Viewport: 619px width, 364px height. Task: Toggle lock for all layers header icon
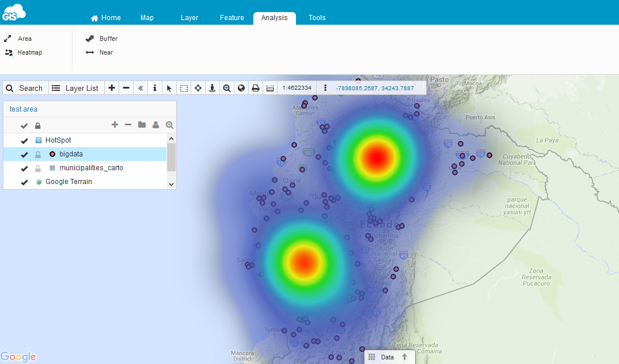37,126
